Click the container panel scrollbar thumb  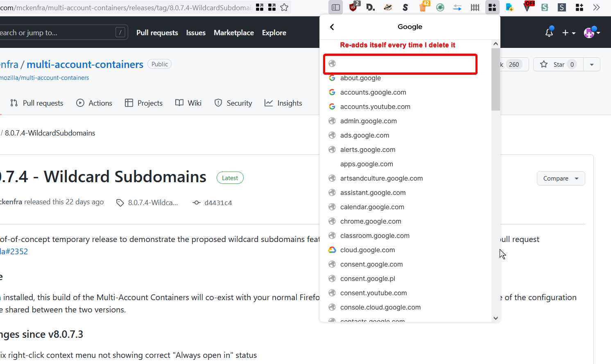click(x=496, y=79)
